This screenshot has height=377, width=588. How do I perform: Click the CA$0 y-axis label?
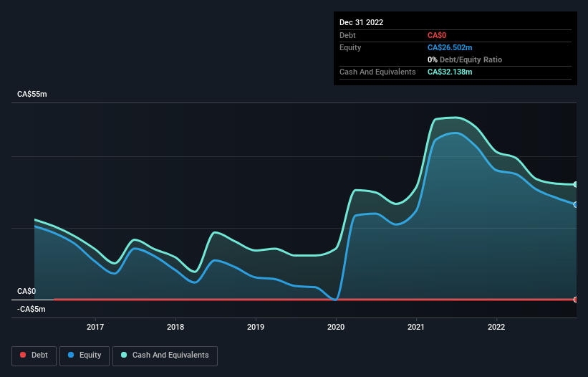point(26,292)
